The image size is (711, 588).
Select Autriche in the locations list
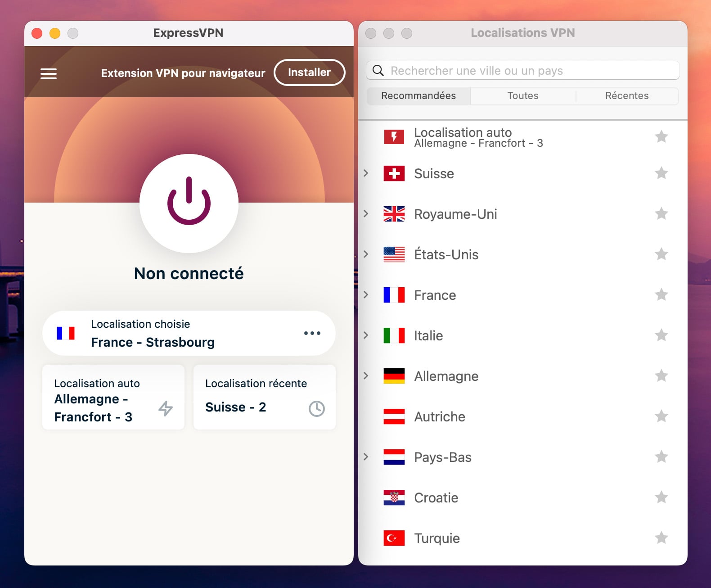[523, 416]
